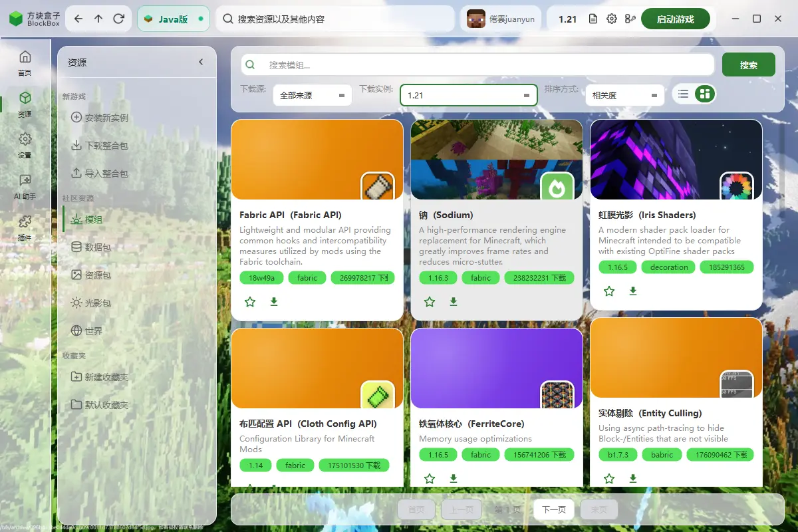798x532 pixels.
Task: Open the 插件 plugins sidebar icon
Action: [x=25, y=227]
